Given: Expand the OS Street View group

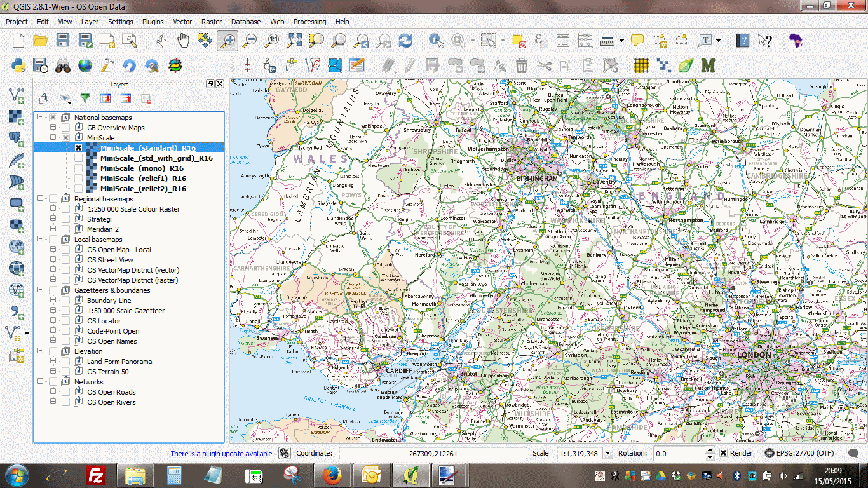Looking at the screenshot, I should point(53,260).
